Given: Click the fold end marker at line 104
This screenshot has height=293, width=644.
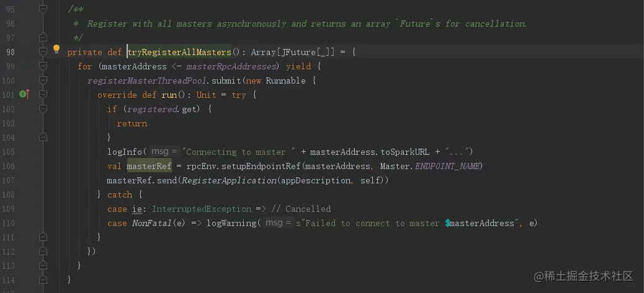Looking at the screenshot, I should [x=43, y=138].
